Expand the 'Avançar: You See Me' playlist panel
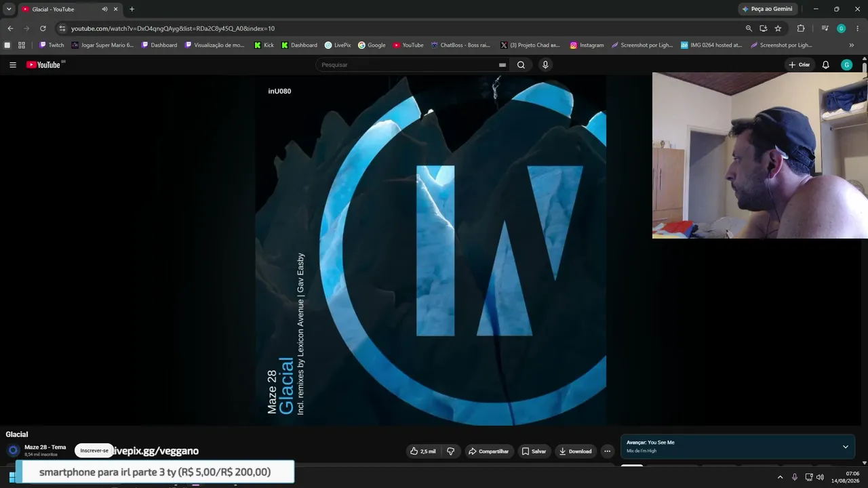This screenshot has width=868, height=488. coord(845,447)
